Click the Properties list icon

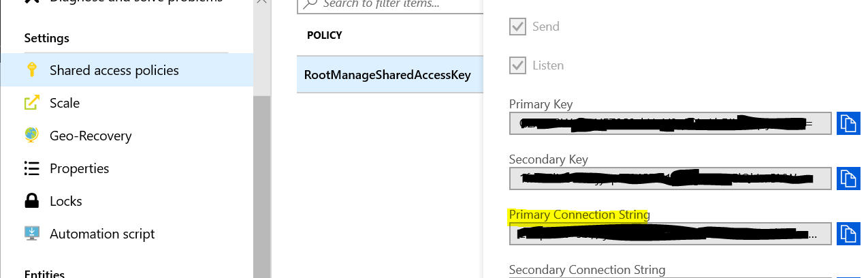point(31,168)
